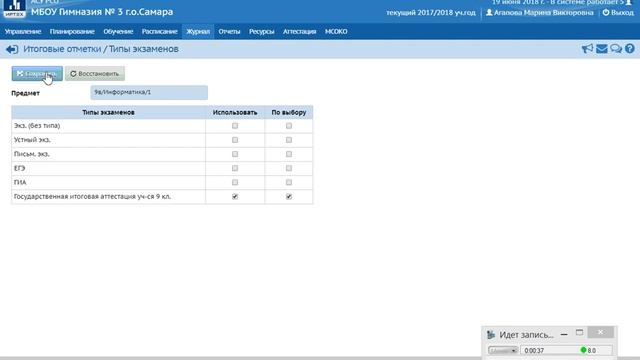Check По выбору for Письм. экз.
This screenshot has height=360, width=640.
[289, 154]
